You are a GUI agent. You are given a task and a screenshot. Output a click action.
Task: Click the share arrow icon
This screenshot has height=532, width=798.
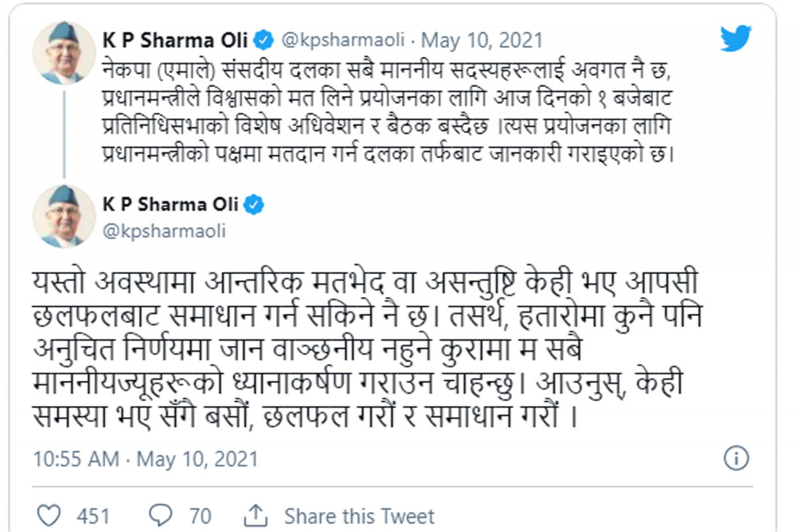pos(256,515)
